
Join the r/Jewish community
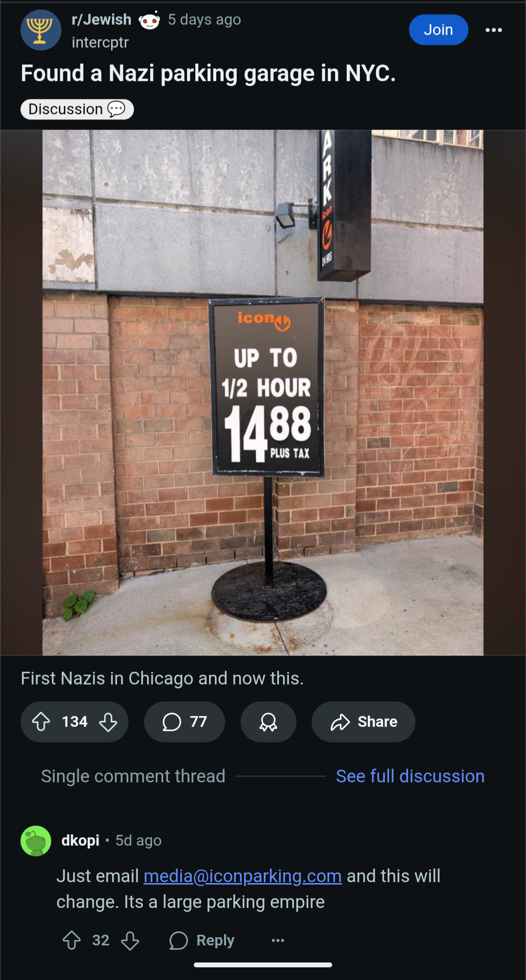pyautogui.click(x=438, y=30)
